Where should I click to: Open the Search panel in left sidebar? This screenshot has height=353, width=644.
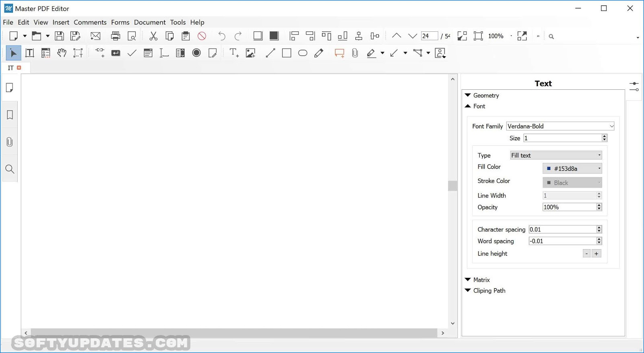(x=10, y=169)
